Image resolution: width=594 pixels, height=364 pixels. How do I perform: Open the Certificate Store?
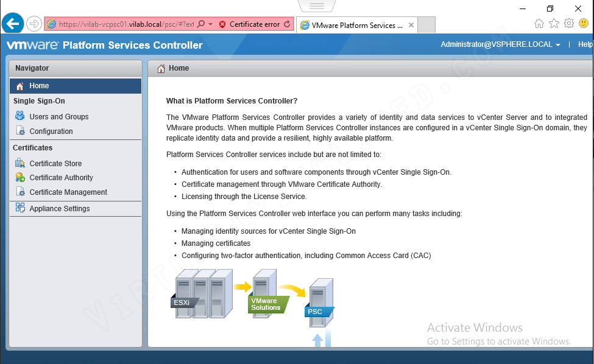(x=55, y=163)
